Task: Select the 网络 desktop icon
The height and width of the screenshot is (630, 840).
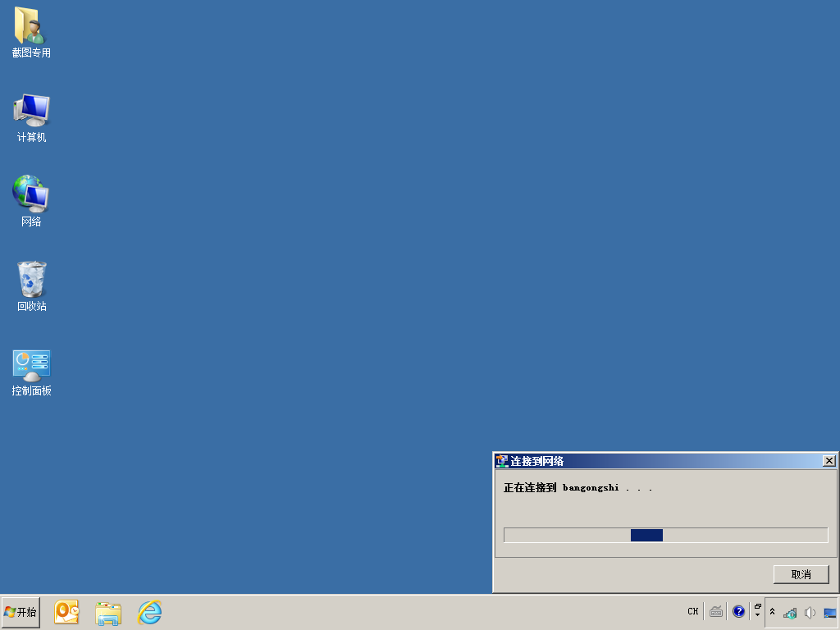Action: (x=31, y=201)
